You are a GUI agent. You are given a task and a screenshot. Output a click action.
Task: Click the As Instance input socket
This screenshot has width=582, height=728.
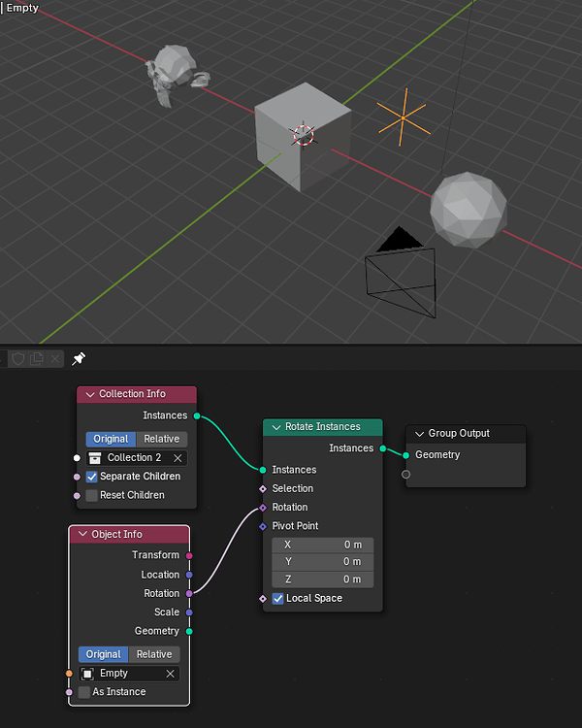(x=69, y=692)
